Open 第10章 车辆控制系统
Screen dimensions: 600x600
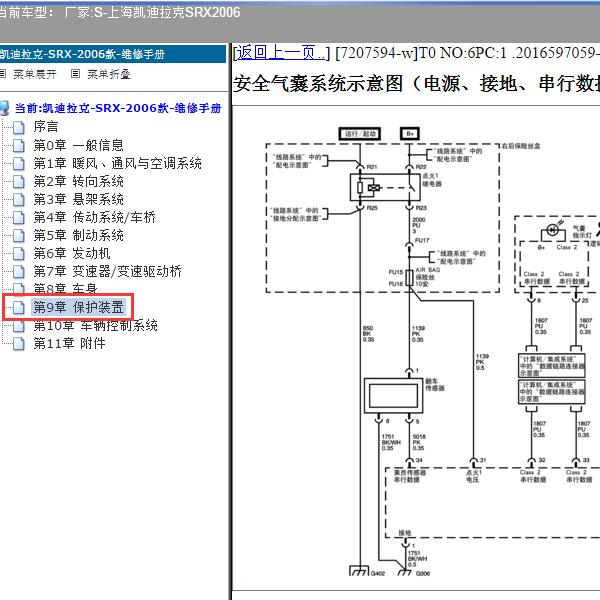tap(95, 326)
